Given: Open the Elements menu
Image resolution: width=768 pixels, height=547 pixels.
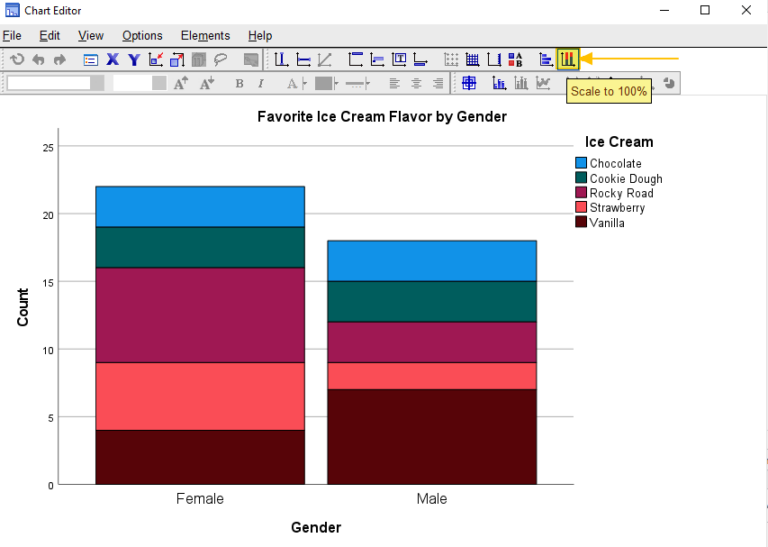Looking at the screenshot, I should 205,36.
